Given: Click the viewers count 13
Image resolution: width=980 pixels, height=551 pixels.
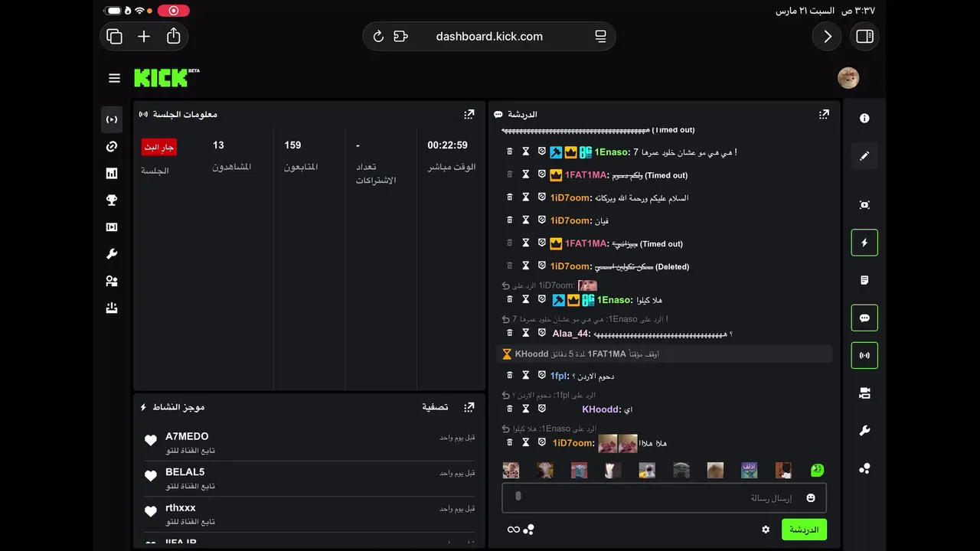Looking at the screenshot, I should pyautogui.click(x=218, y=145).
